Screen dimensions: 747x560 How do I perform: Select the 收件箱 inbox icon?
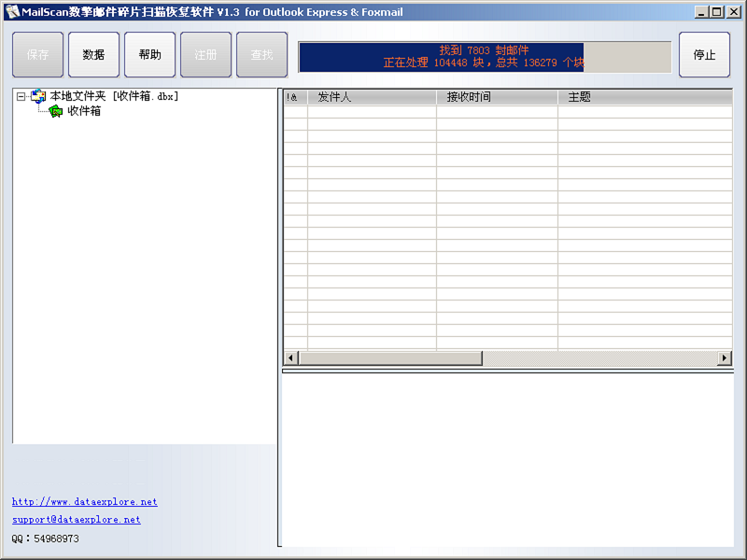point(56,111)
